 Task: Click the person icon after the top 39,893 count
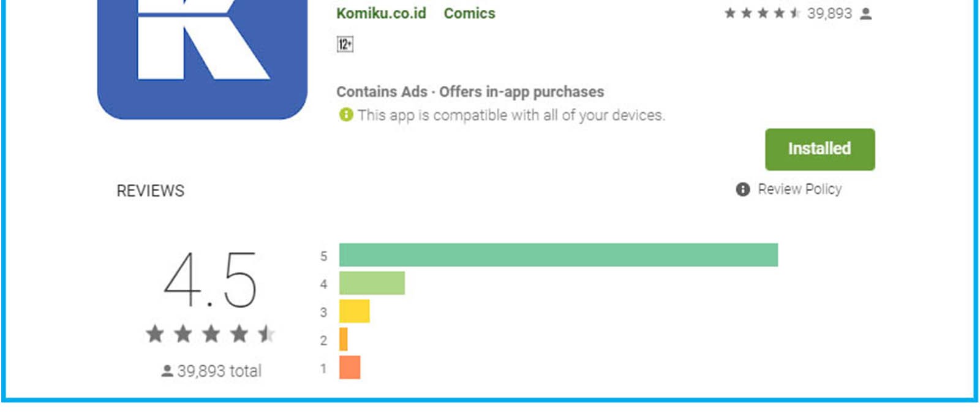[x=865, y=13]
